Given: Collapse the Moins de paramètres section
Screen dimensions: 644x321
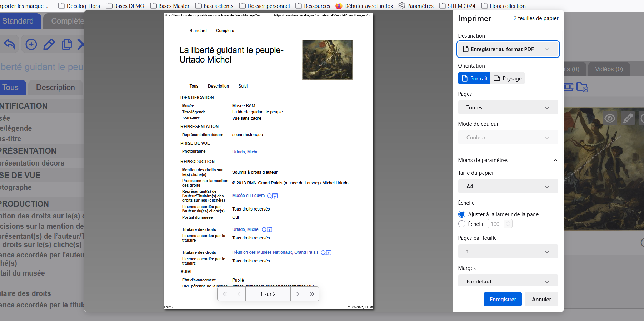Looking at the screenshot, I should (508, 160).
